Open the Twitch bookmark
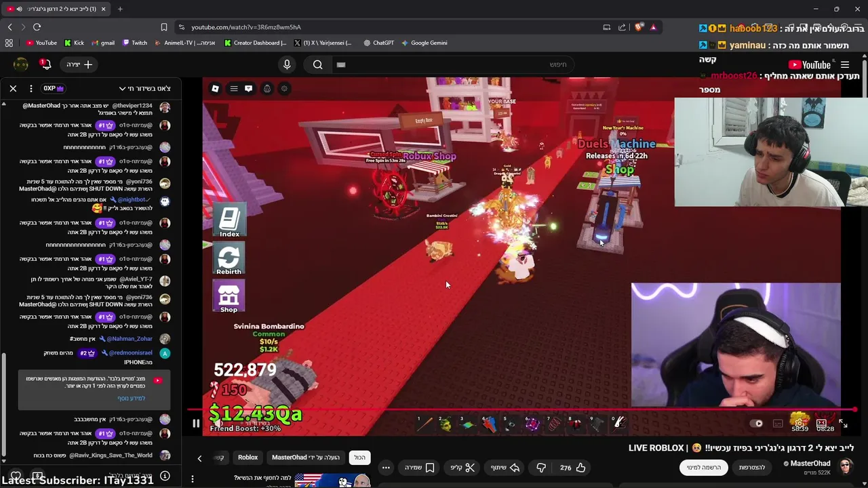This screenshot has width=868, height=488. point(134,43)
